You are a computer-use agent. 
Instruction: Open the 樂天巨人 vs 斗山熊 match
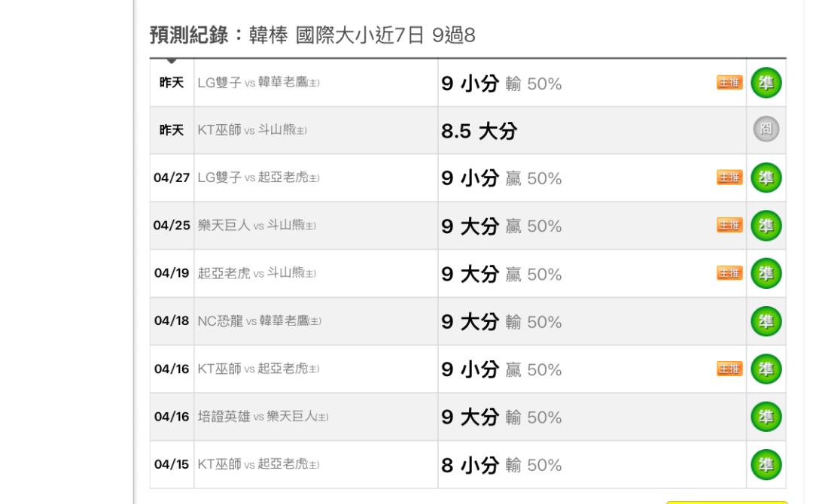coord(257,226)
